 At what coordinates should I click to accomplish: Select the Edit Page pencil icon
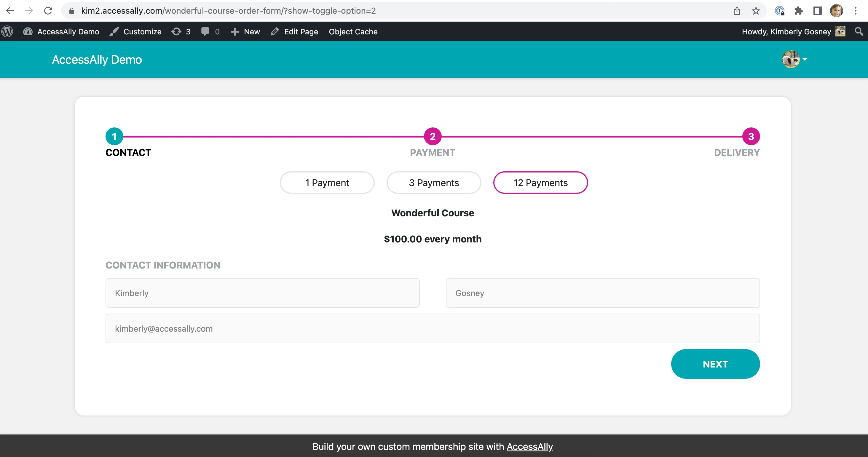click(275, 31)
